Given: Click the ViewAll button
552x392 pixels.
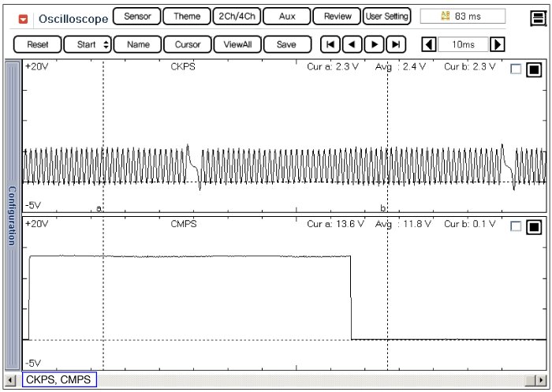Looking at the screenshot, I should pyautogui.click(x=237, y=44).
